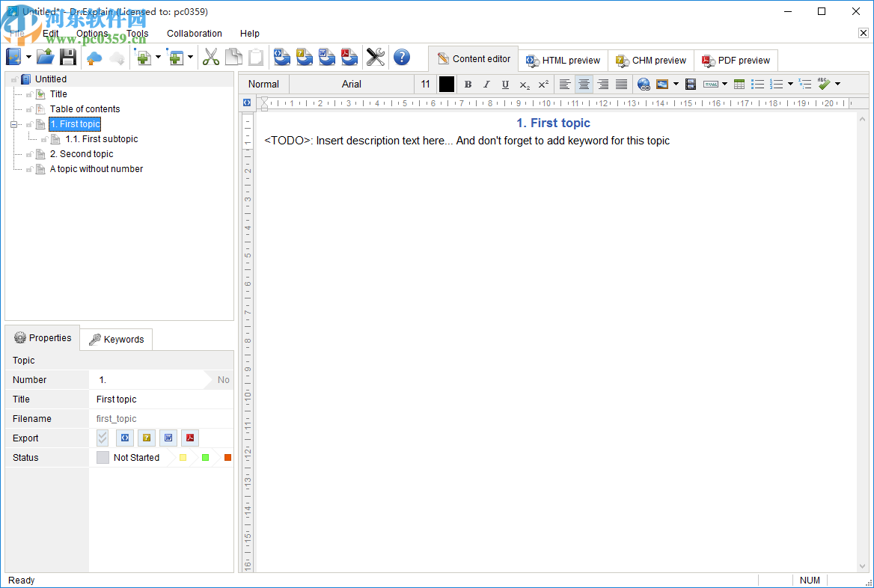The height and width of the screenshot is (588, 874).
Task: Toggle PDF export in the Export property row
Action: tap(190, 438)
